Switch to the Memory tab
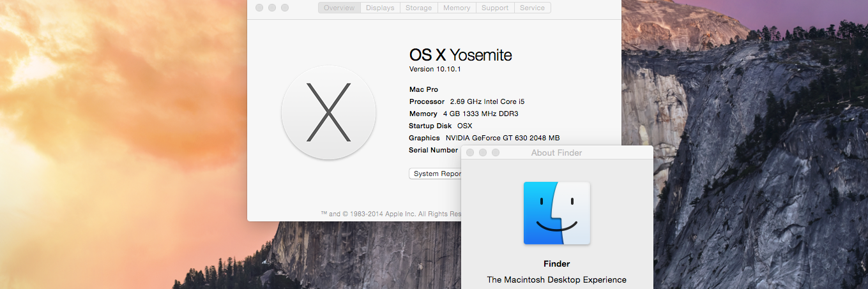The height and width of the screenshot is (289, 868). 457,8
